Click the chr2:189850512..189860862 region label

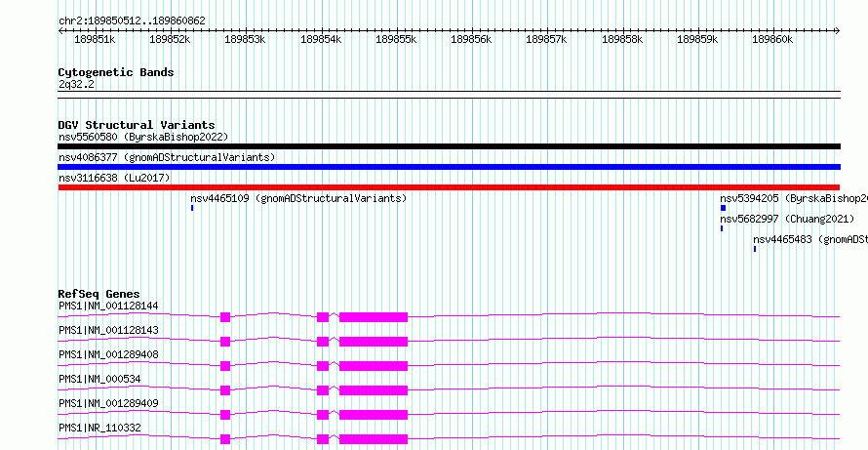point(132,21)
